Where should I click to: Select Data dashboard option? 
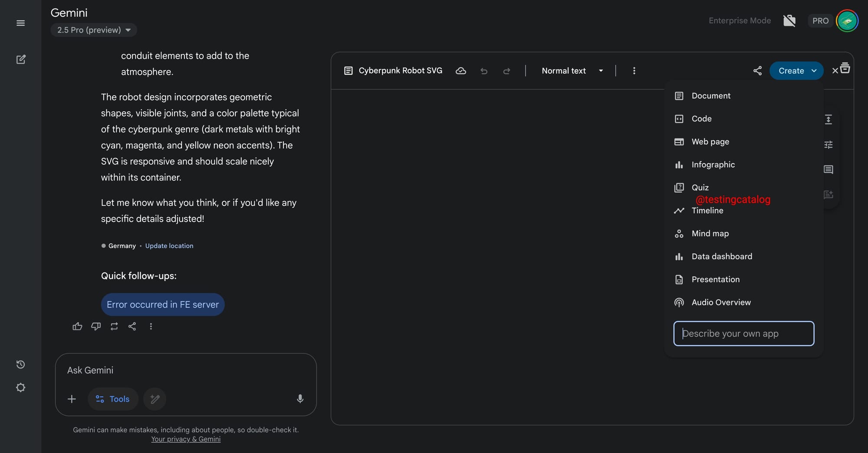click(x=743, y=256)
